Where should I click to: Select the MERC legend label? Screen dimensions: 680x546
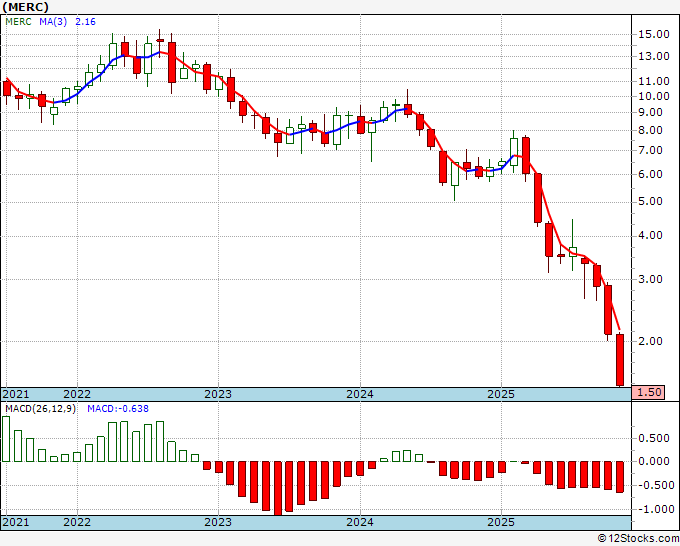18,22
